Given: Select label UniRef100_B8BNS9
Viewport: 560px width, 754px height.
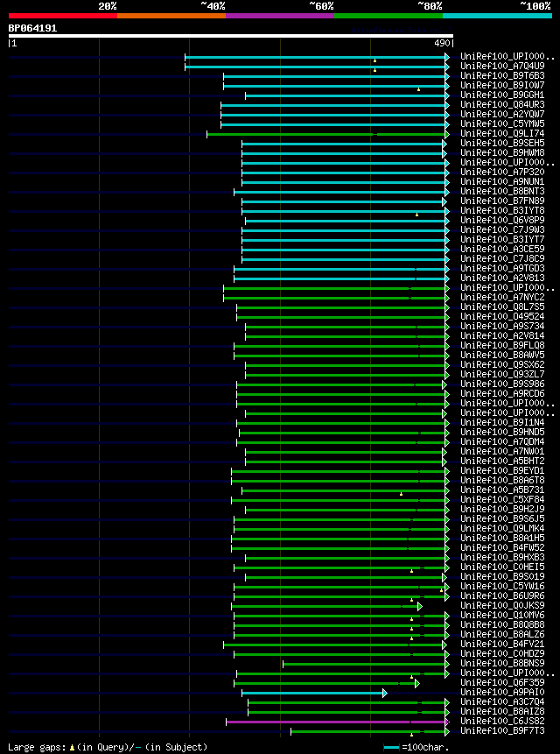Looking at the screenshot, I should (x=502, y=663).
